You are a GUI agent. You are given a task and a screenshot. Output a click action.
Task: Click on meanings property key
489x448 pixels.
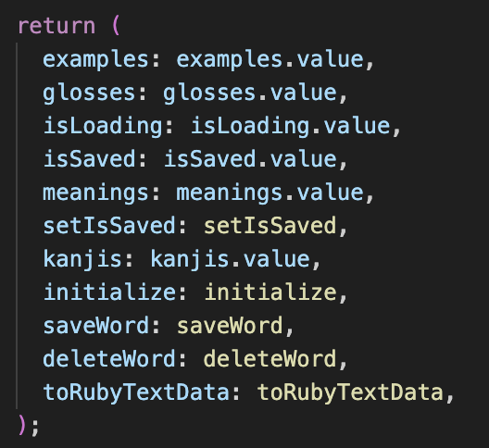95,194
